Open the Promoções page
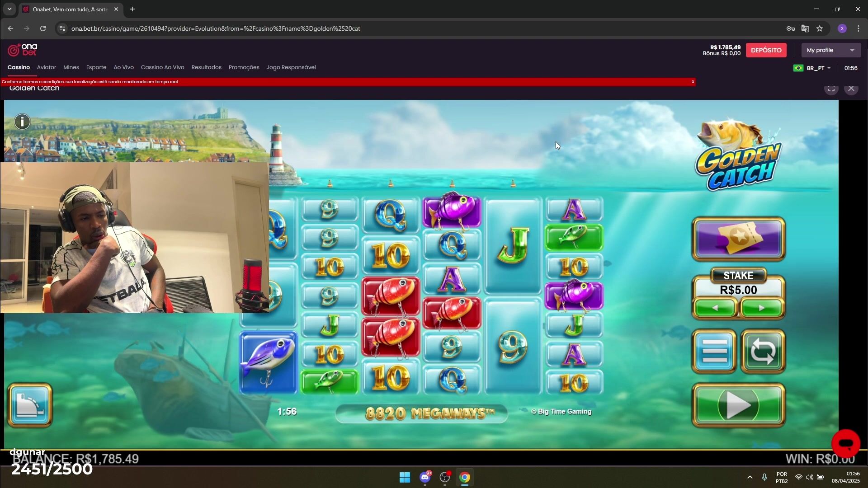Screen dimensions: 868x488 [244, 67]
